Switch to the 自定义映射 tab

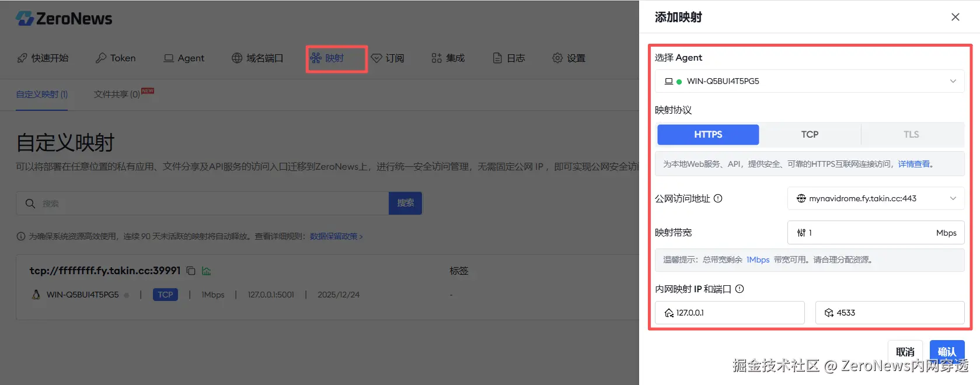(x=42, y=94)
